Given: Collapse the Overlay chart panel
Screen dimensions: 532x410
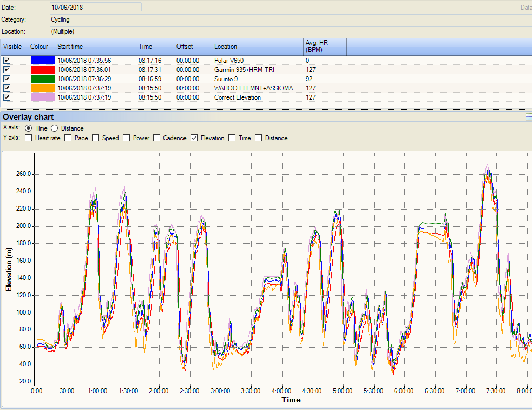Looking at the screenshot, I should (x=529, y=116).
